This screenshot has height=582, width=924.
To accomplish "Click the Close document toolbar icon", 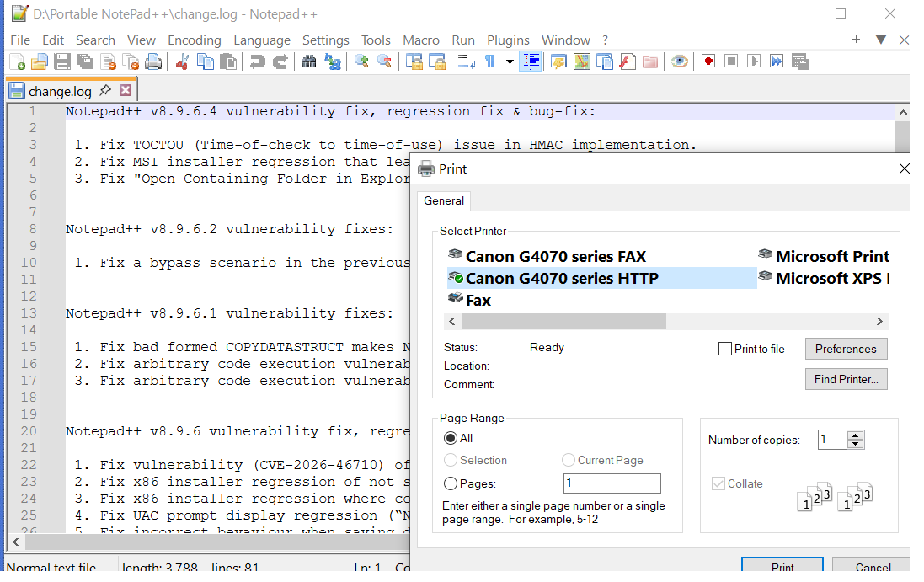I will [109, 61].
